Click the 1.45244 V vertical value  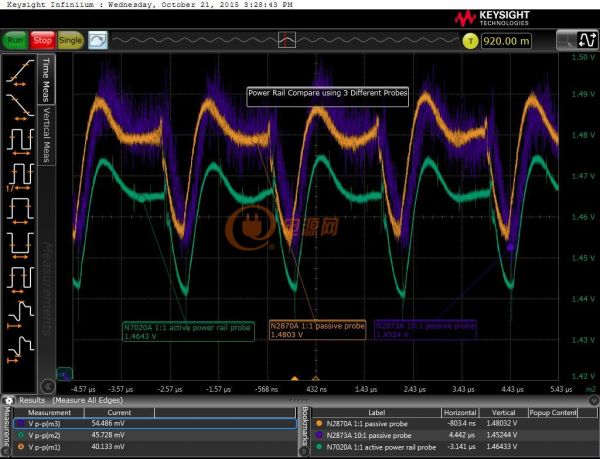[x=502, y=435]
